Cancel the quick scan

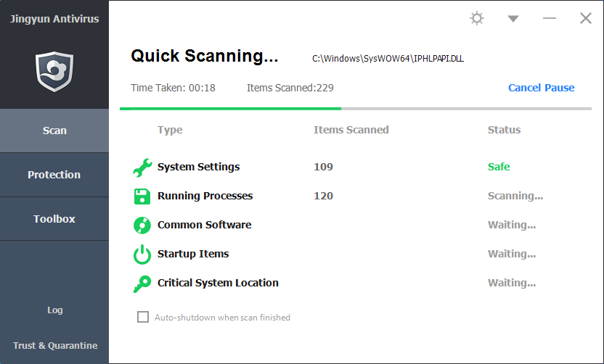[x=524, y=88]
